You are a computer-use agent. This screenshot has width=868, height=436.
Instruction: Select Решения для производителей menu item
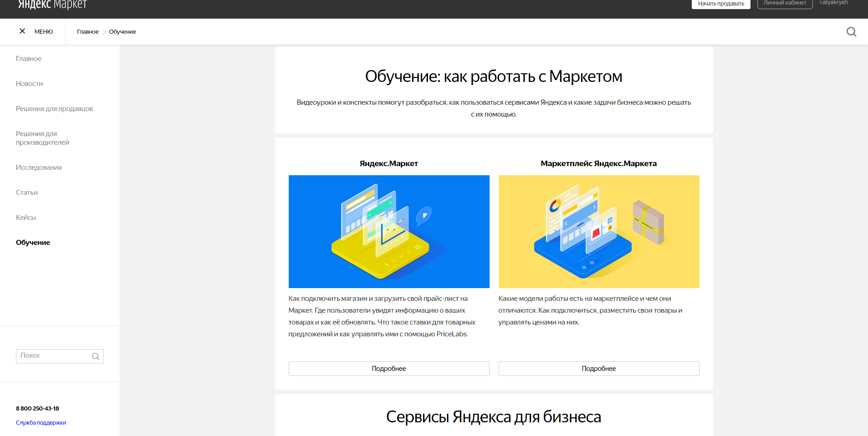pos(42,138)
